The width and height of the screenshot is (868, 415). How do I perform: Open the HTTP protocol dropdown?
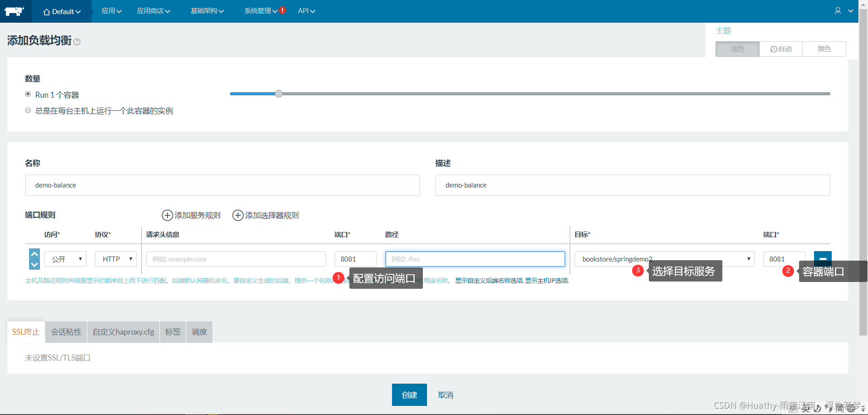click(116, 259)
